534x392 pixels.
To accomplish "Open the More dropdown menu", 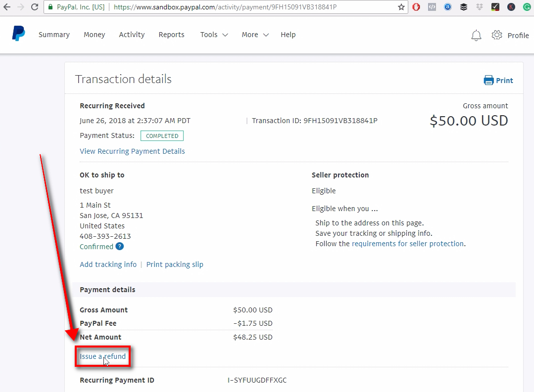I will click(254, 35).
